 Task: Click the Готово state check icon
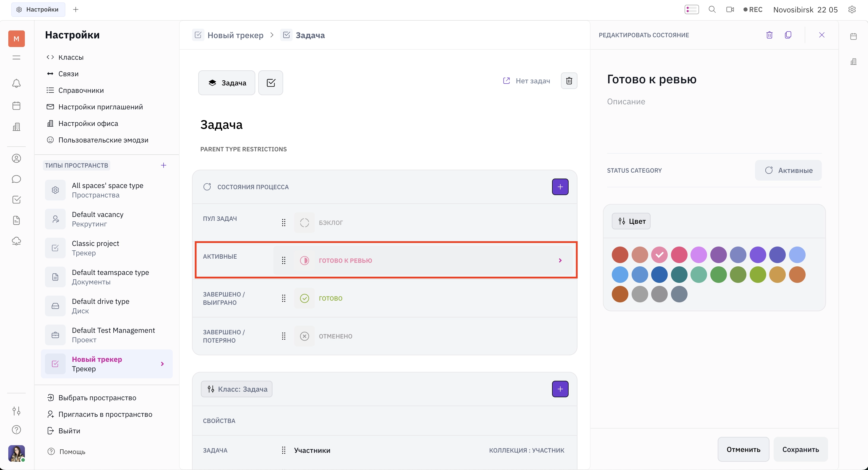(304, 298)
